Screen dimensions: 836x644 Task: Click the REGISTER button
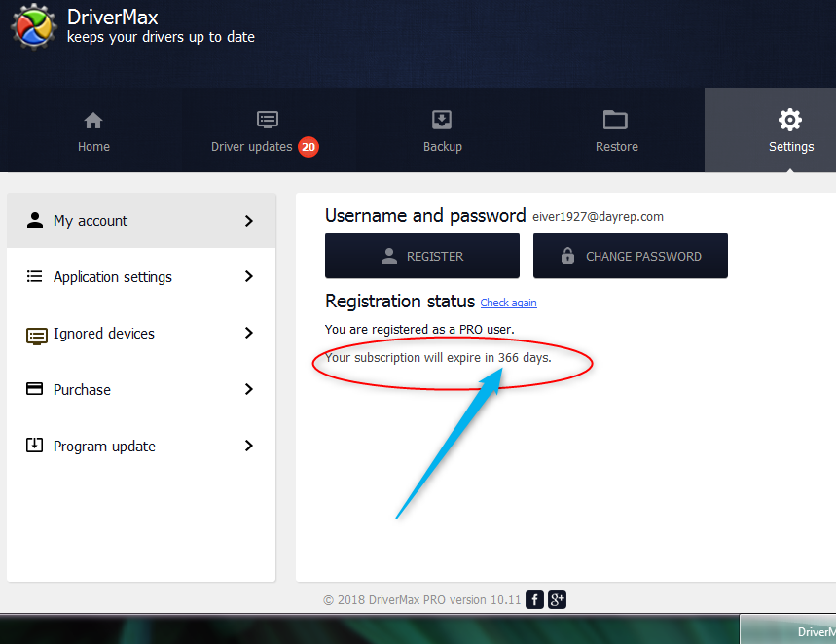(x=422, y=255)
